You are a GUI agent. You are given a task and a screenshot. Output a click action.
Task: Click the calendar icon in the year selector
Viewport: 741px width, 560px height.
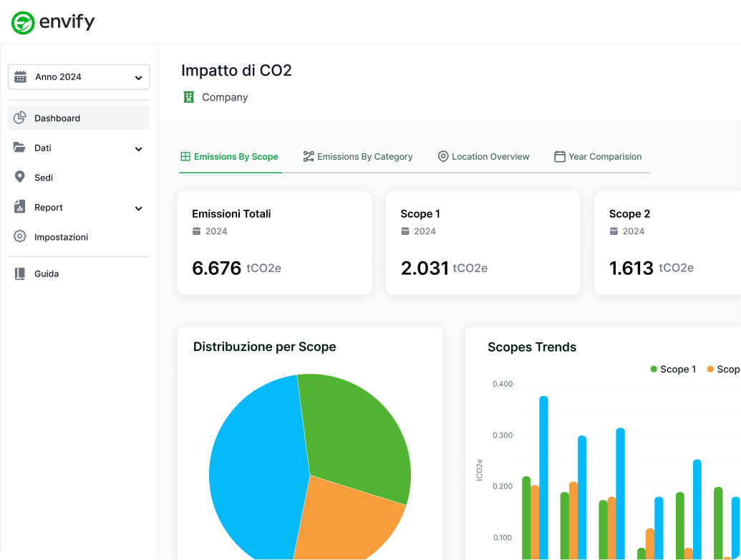click(x=19, y=77)
